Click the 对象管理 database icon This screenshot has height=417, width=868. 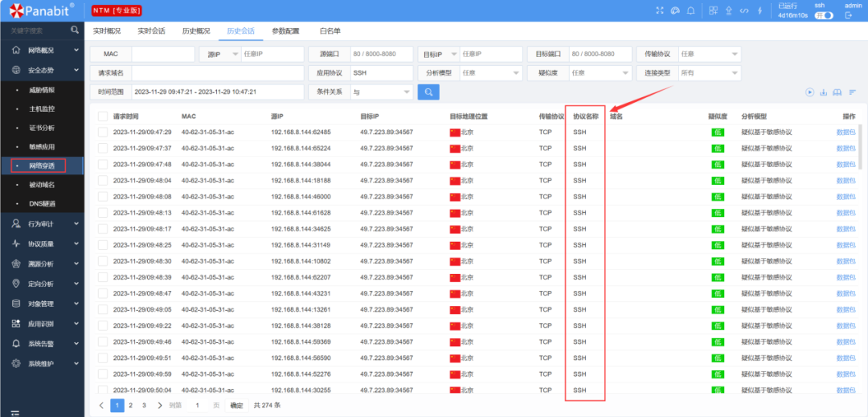click(x=16, y=303)
